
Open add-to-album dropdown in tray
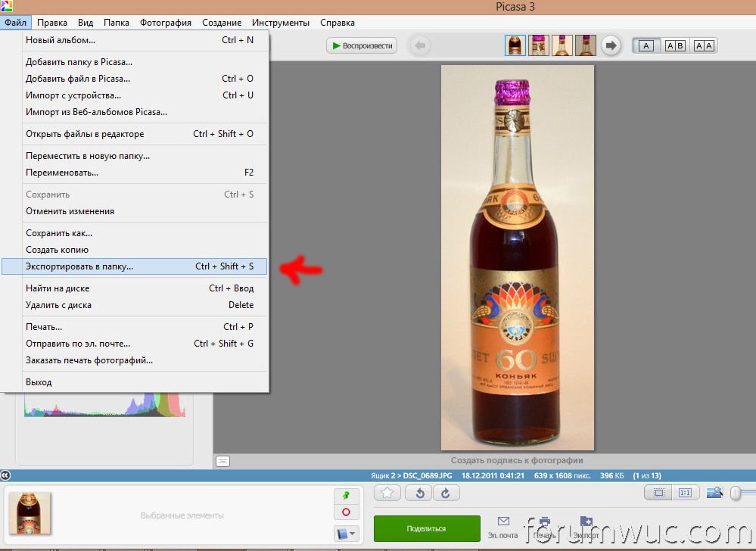coord(346,533)
